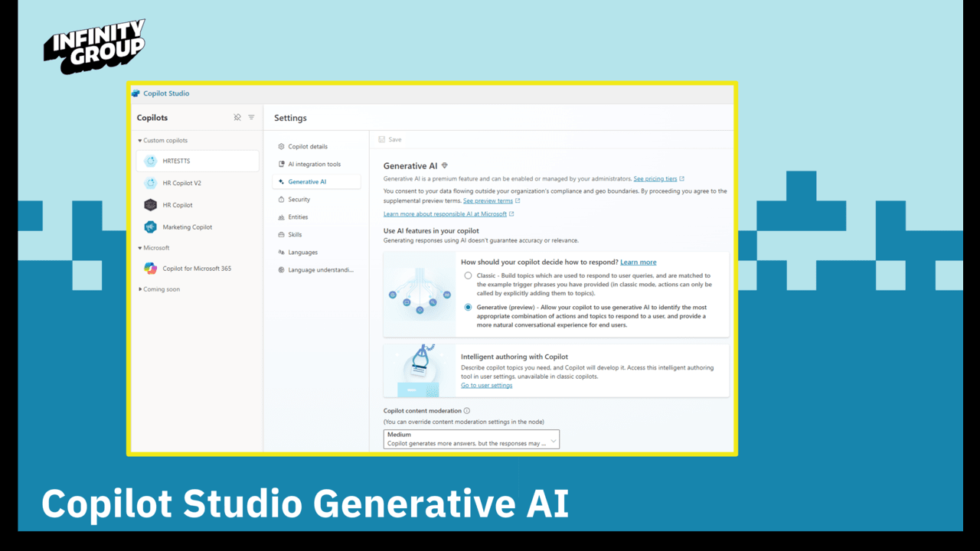Select Copilot for Microsoft 365 entry
980x551 pixels.
198,269
